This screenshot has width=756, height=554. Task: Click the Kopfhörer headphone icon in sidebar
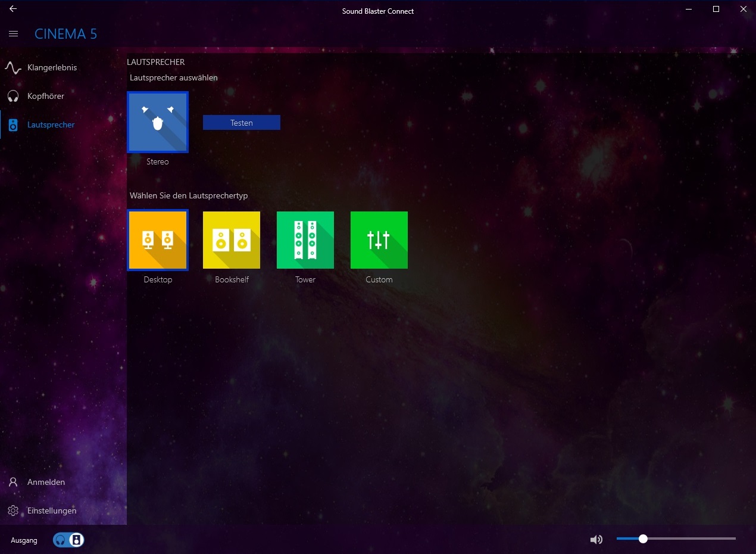coord(13,97)
